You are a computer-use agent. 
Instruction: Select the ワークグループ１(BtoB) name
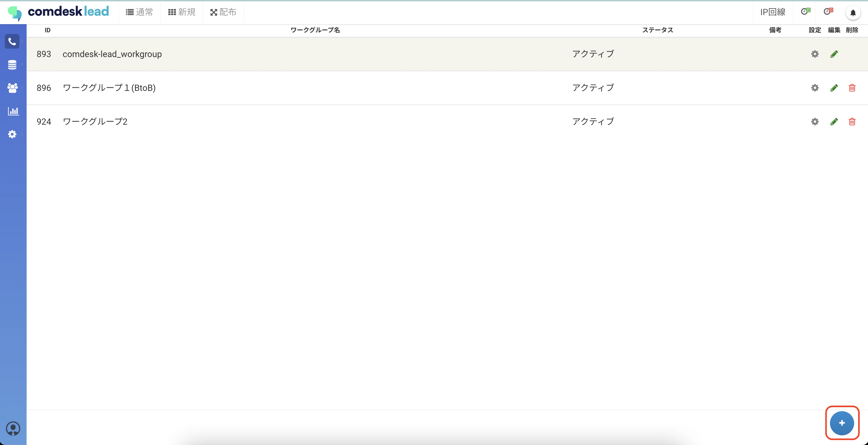tap(109, 88)
